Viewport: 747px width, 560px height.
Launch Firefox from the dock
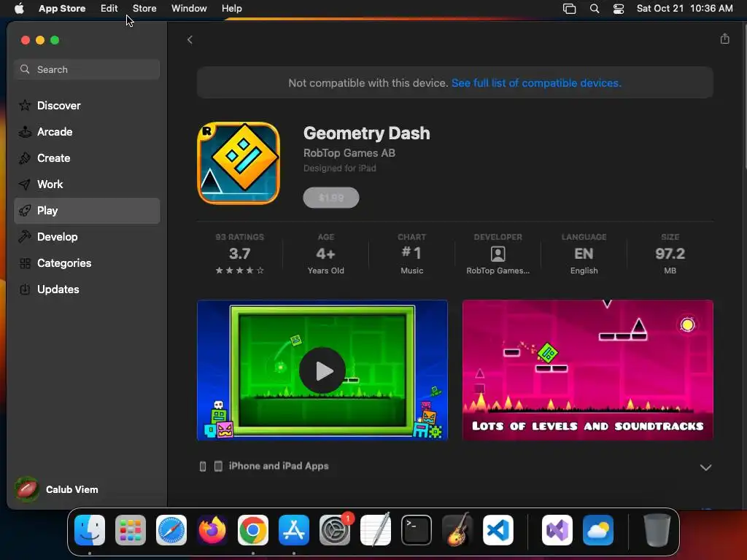click(x=212, y=530)
